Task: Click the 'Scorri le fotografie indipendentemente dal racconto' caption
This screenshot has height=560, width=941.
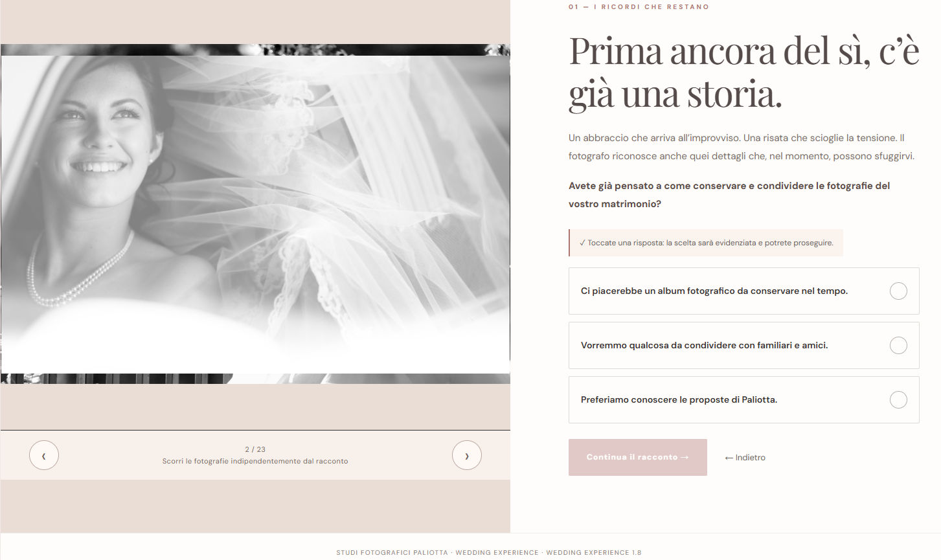Action: click(255, 462)
